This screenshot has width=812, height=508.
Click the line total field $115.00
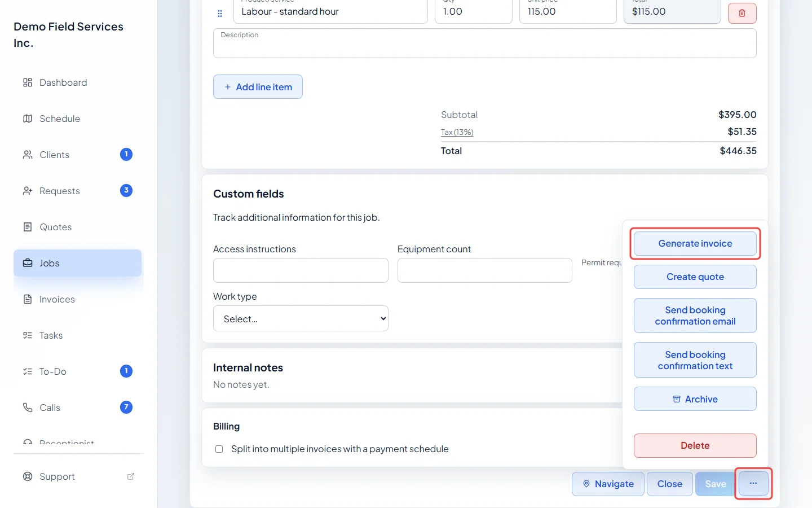tap(672, 11)
